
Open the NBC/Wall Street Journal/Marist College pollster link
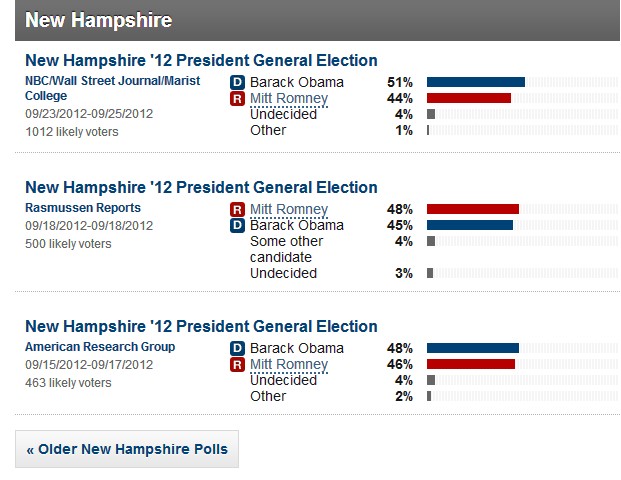112,88
